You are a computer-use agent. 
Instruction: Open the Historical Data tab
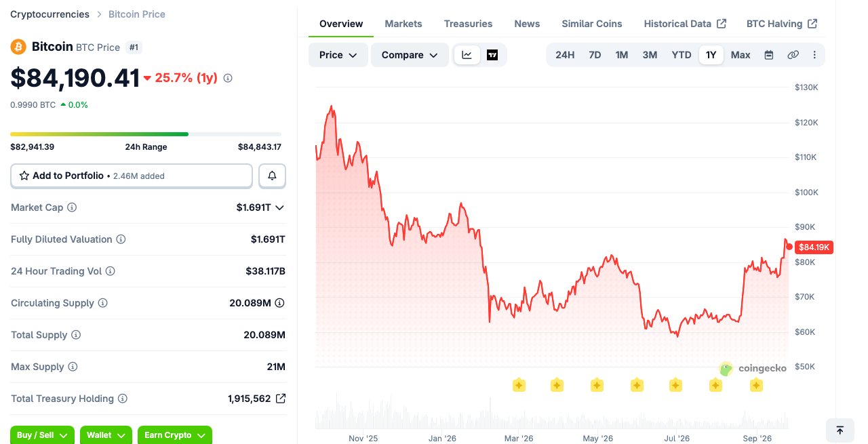[x=685, y=24]
